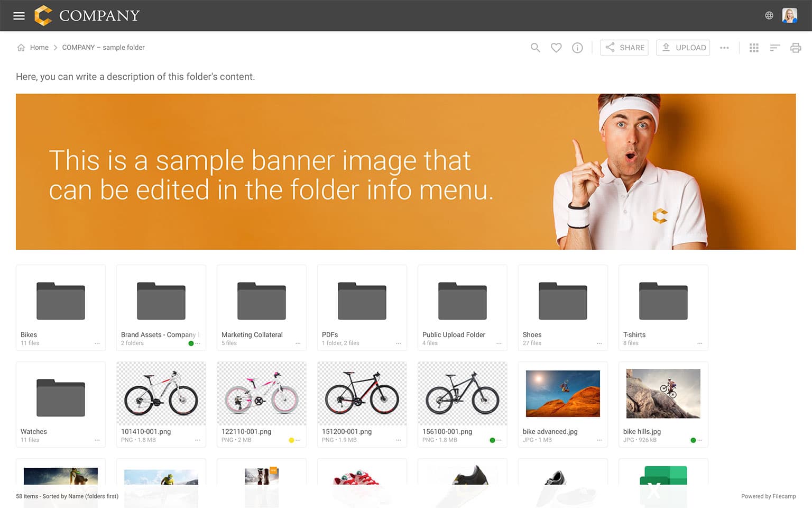Screen dimensions: 812x508
Task: Click COMPANY – sample folder breadcrumb
Action: (x=103, y=48)
